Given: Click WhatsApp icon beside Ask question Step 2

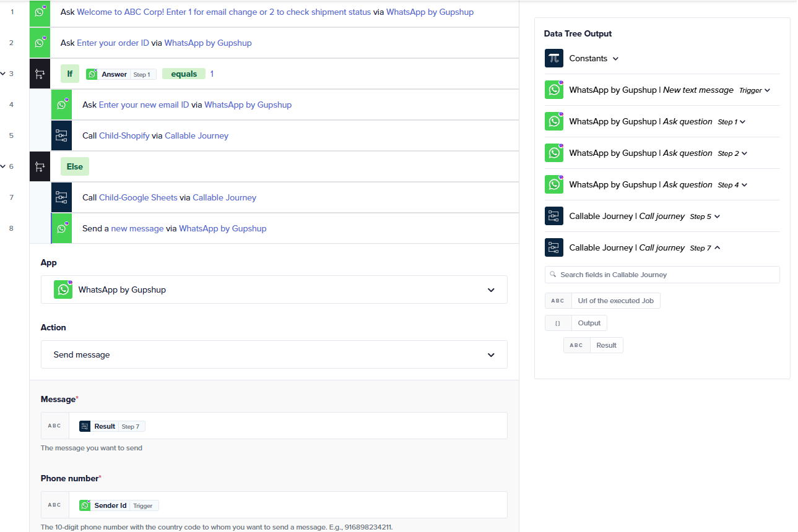Looking at the screenshot, I should click(554, 153).
